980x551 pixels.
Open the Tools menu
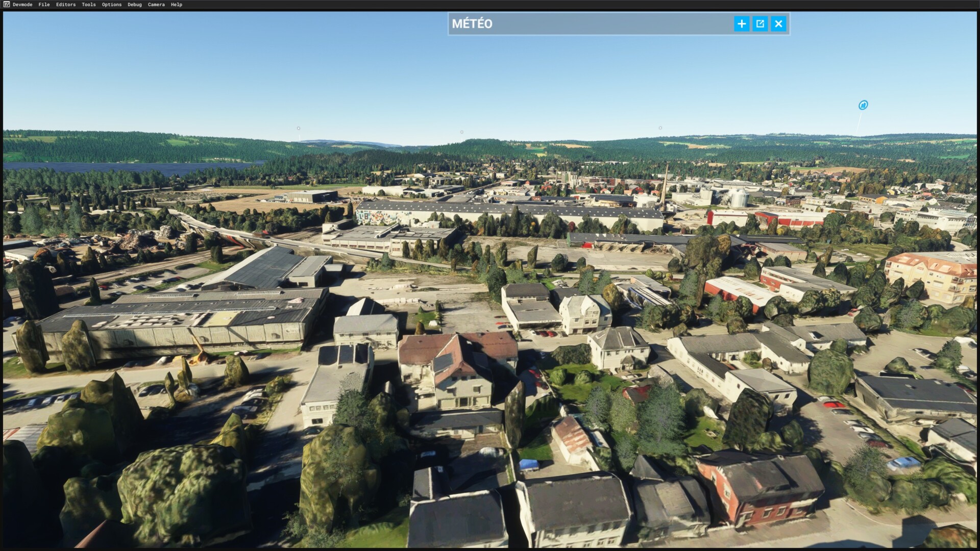click(x=89, y=5)
